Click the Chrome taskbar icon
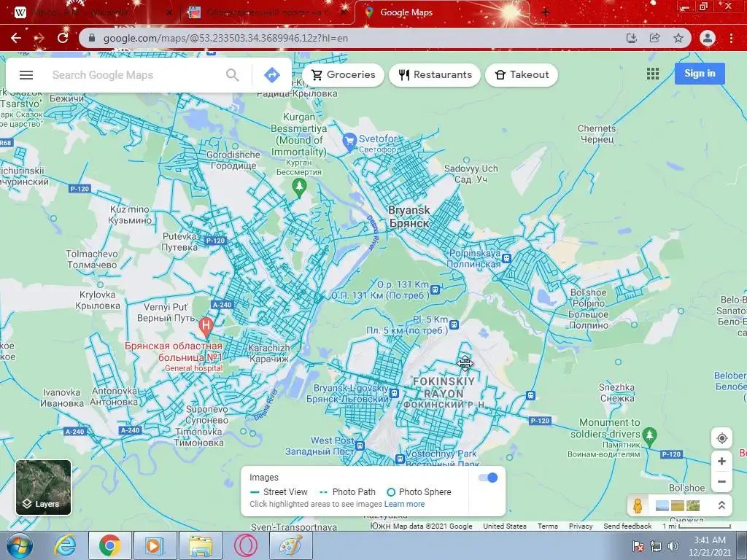This screenshot has height=560, width=747. click(109, 545)
